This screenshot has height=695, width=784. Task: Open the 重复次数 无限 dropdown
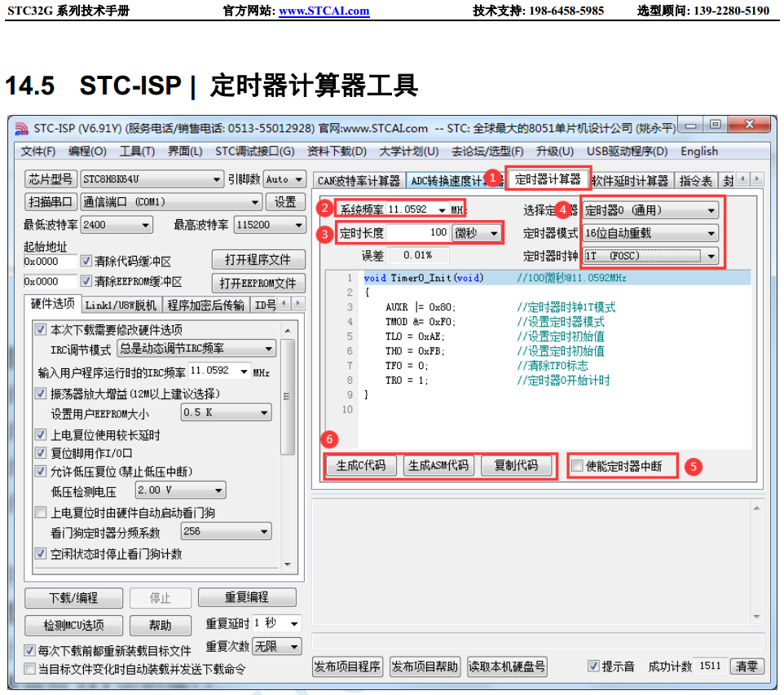pos(277,646)
